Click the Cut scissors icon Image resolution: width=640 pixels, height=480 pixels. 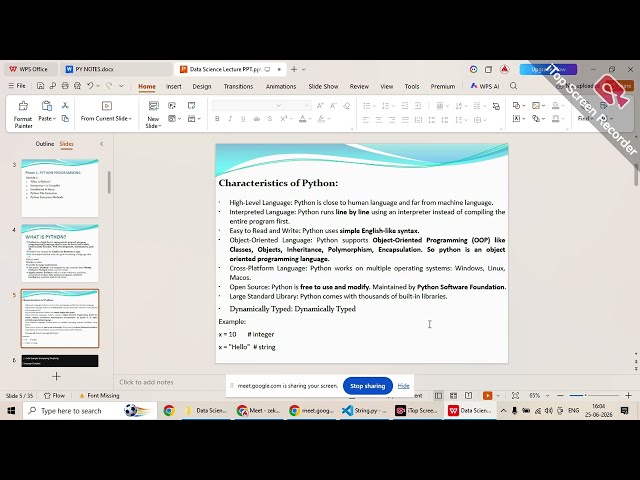tap(65, 105)
